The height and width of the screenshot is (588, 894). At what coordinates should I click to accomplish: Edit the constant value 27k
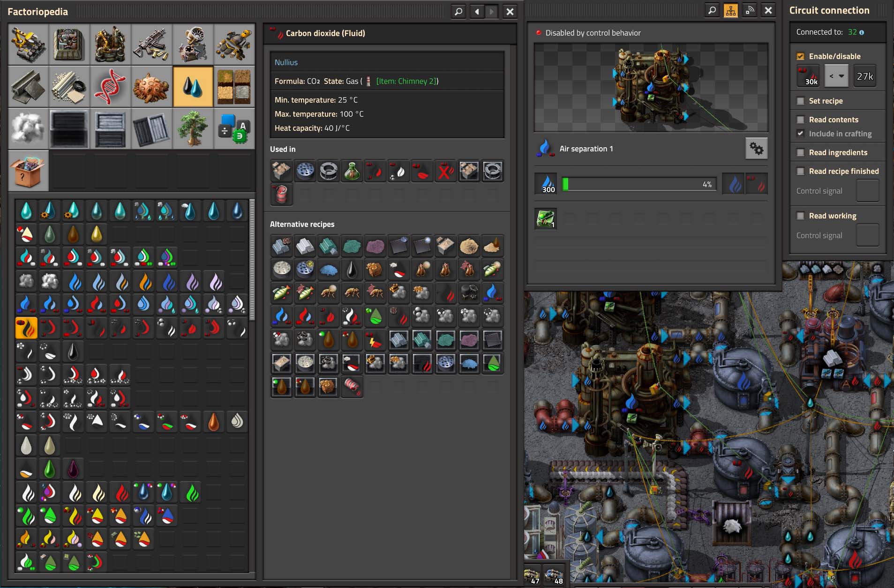(x=865, y=76)
